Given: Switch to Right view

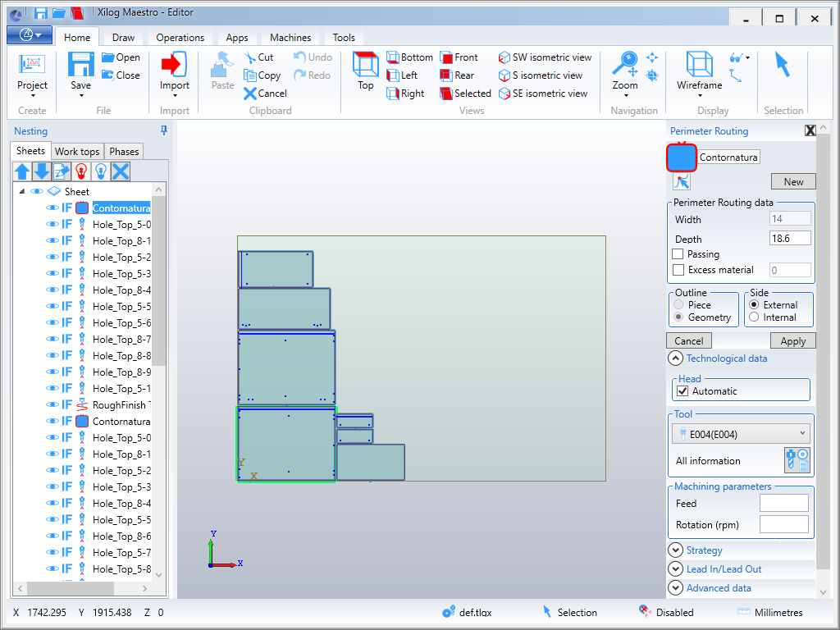Looking at the screenshot, I should coord(405,94).
